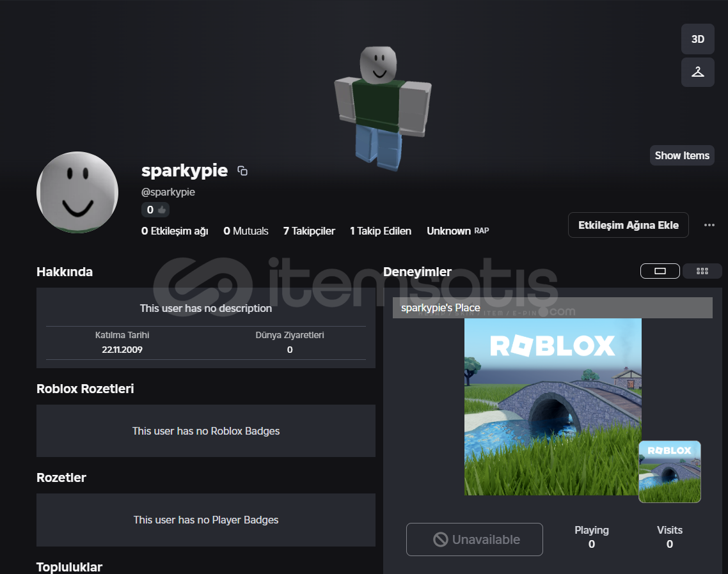Click the Unavailable play button

pyautogui.click(x=474, y=539)
